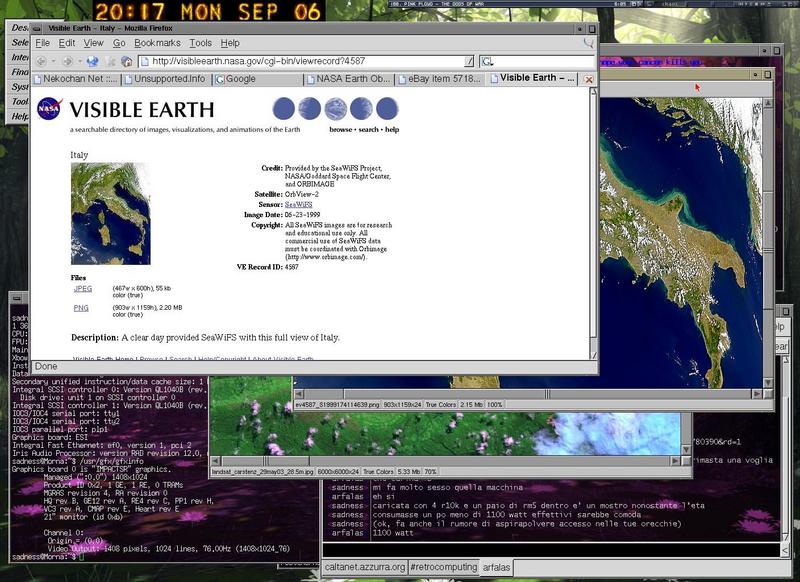Click the down scroll arrow in landsat image viewer
Image resolution: width=800 pixels, height=582 pixels.
[x=686, y=449]
